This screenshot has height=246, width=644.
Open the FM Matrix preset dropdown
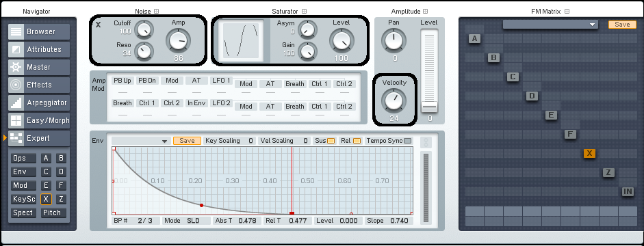[x=550, y=25]
